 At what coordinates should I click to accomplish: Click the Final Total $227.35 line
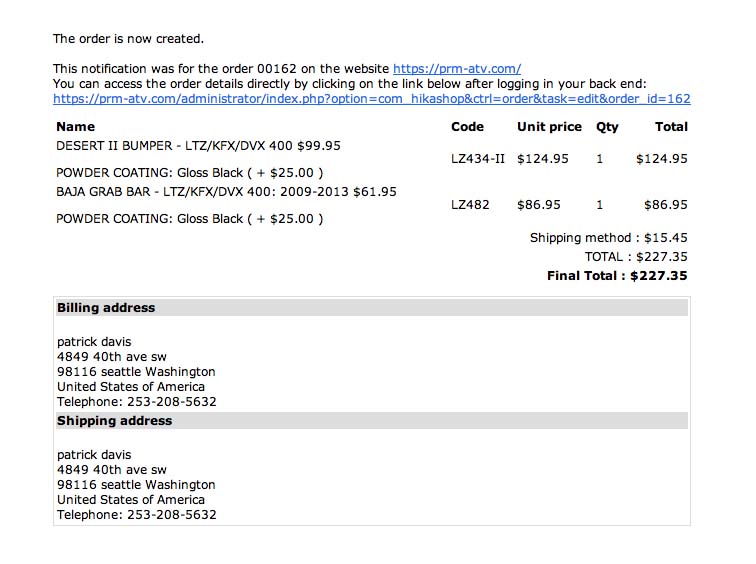(617, 276)
